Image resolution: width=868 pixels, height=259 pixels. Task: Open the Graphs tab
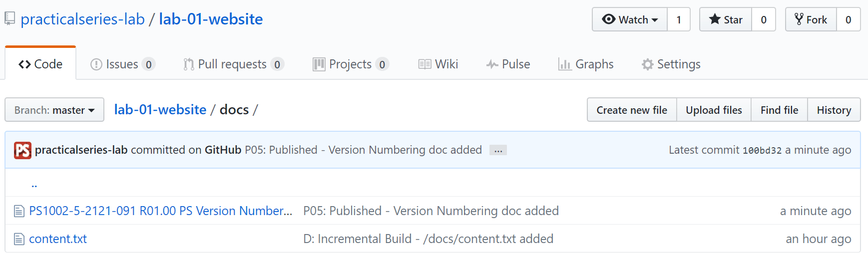(x=586, y=64)
